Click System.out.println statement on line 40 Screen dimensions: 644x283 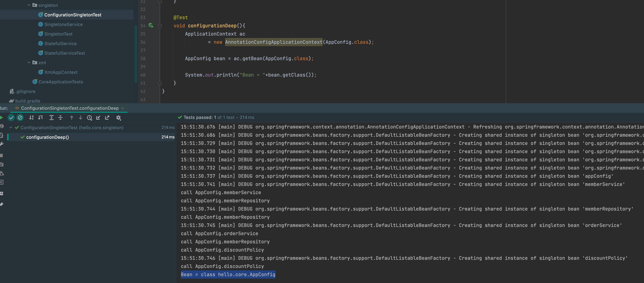251,75
